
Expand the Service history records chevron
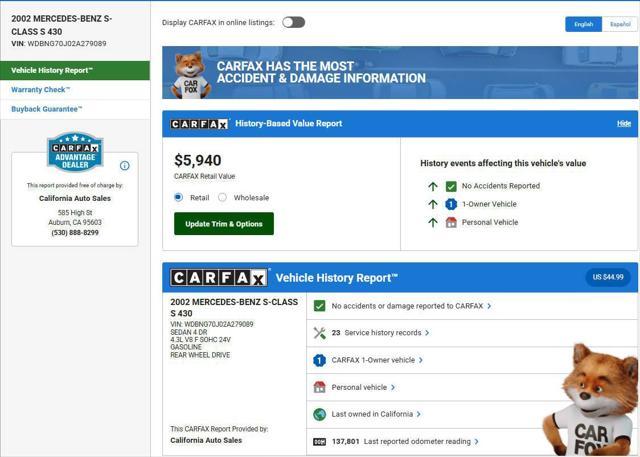[x=427, y=333]
